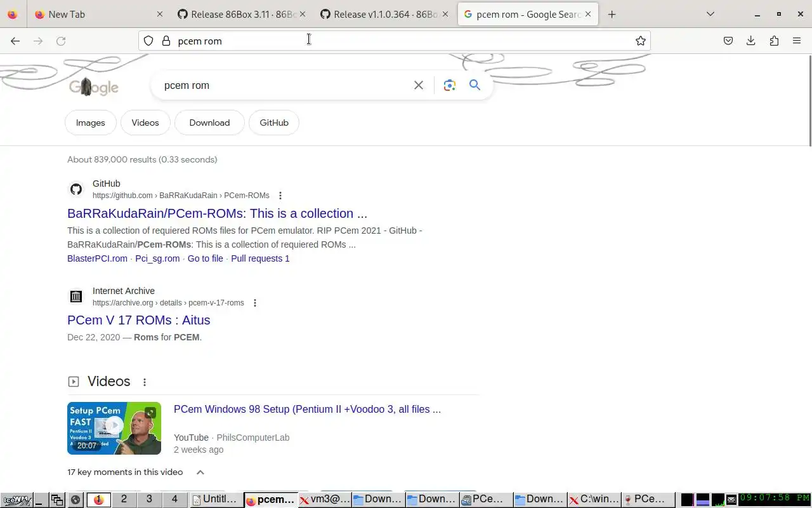Play the Setup PCem FAST video thumbnail
The height and width of the screenshot is (508, 812).
tap(114, 428)
